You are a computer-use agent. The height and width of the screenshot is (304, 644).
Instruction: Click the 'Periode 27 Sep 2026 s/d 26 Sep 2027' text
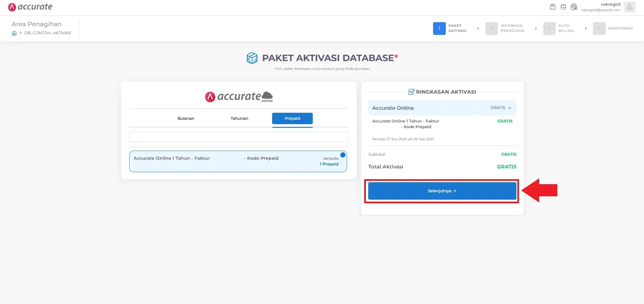tap(403, 139)
